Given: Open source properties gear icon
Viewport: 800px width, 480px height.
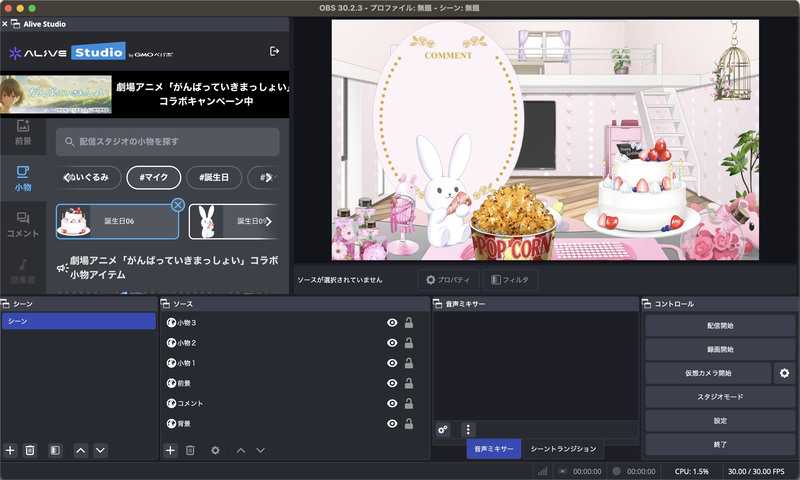Looking at the screenshot, I should point(215,450).
